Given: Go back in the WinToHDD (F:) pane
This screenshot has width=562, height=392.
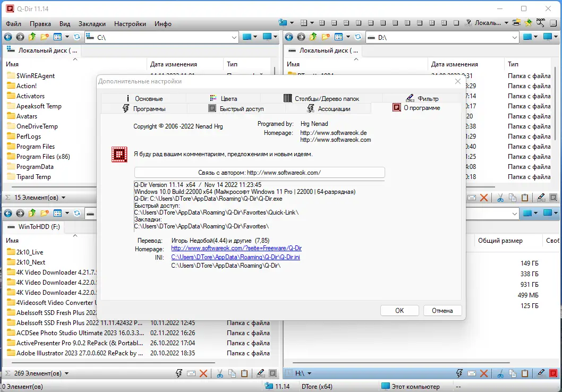Looking at the screenshot, I should [x=8, y=213].
